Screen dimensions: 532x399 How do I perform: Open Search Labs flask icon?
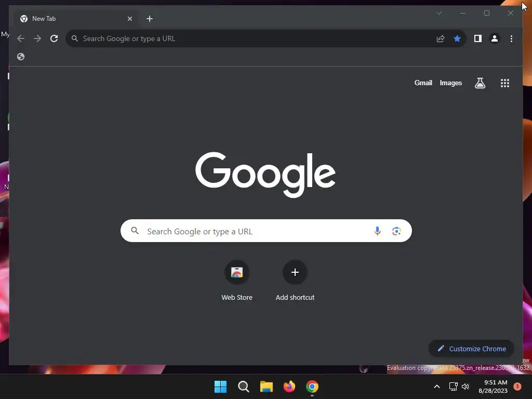click(480, 83)
